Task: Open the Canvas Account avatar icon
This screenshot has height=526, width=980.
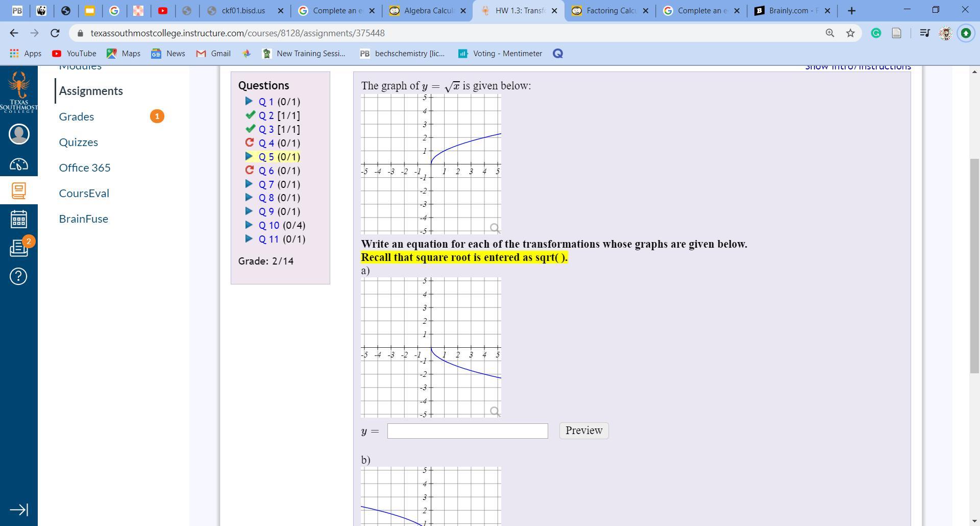Action: coord(19,134)
